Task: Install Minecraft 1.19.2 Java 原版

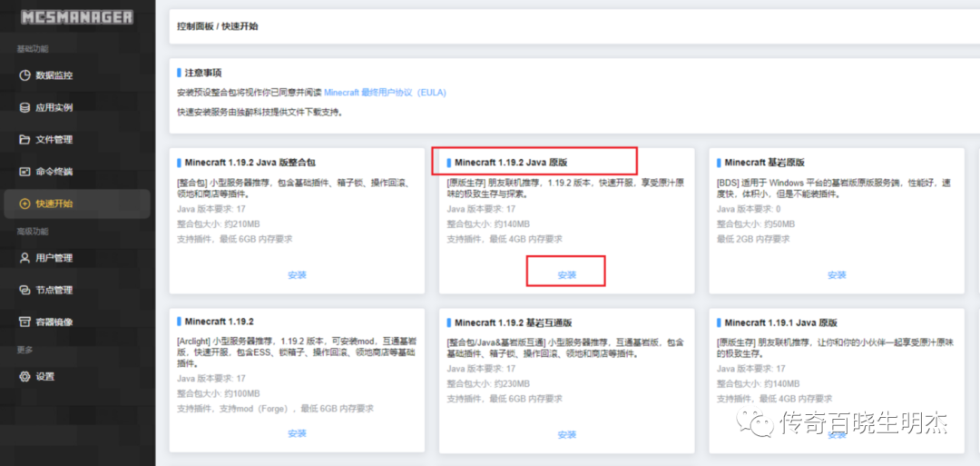Action: click(x=567, y=274)
